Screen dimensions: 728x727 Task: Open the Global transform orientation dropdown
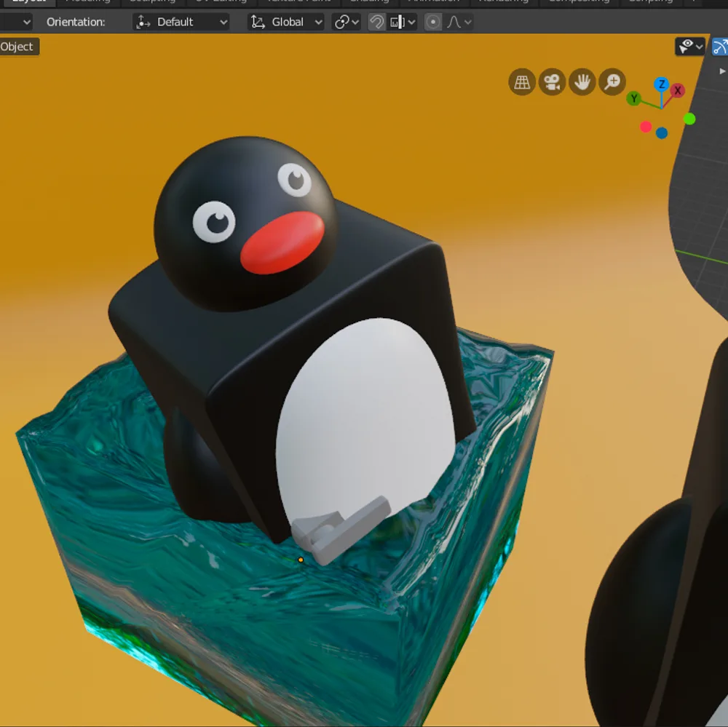[286, 22]
